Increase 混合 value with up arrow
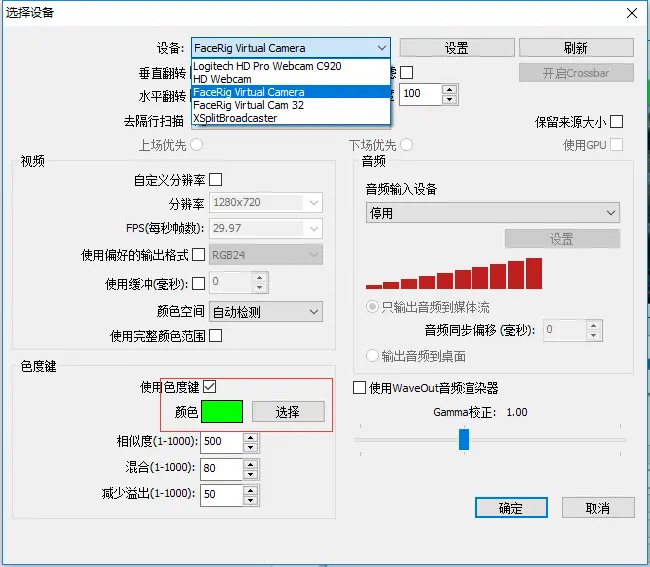 pos(250,463)
